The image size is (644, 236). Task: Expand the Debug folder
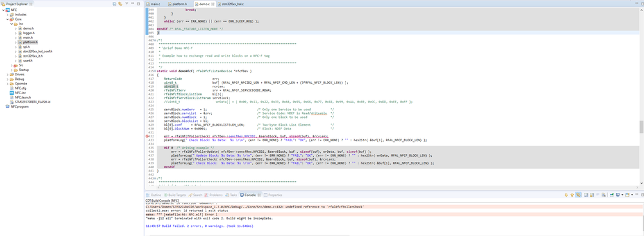click(x=7, y=79)
